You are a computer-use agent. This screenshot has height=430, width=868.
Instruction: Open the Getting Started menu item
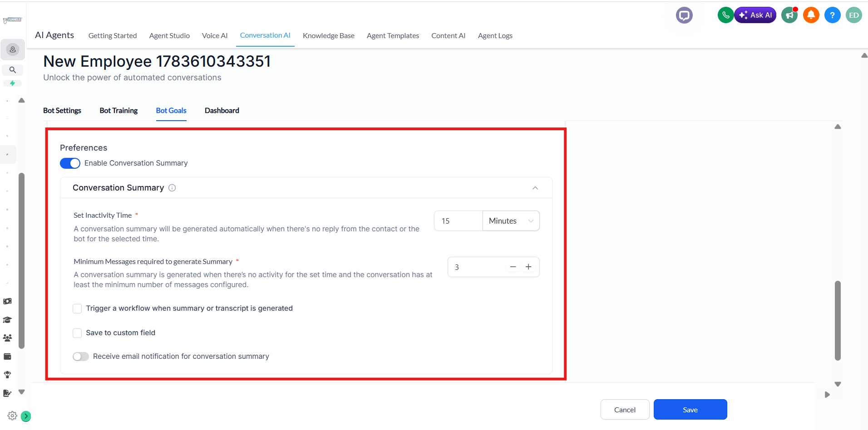tap(113, 35)
